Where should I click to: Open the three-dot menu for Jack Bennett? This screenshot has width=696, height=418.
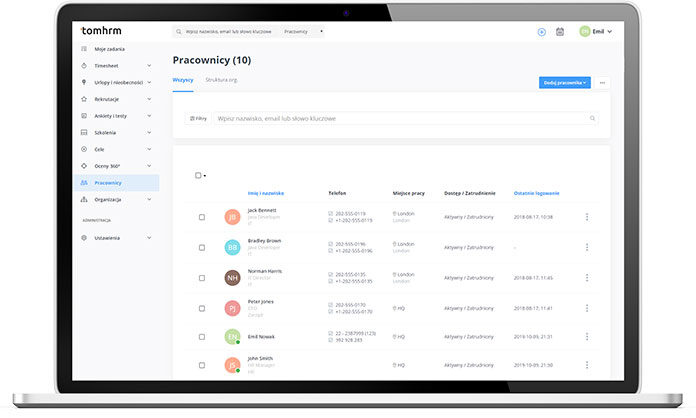(x=587, y=217)
